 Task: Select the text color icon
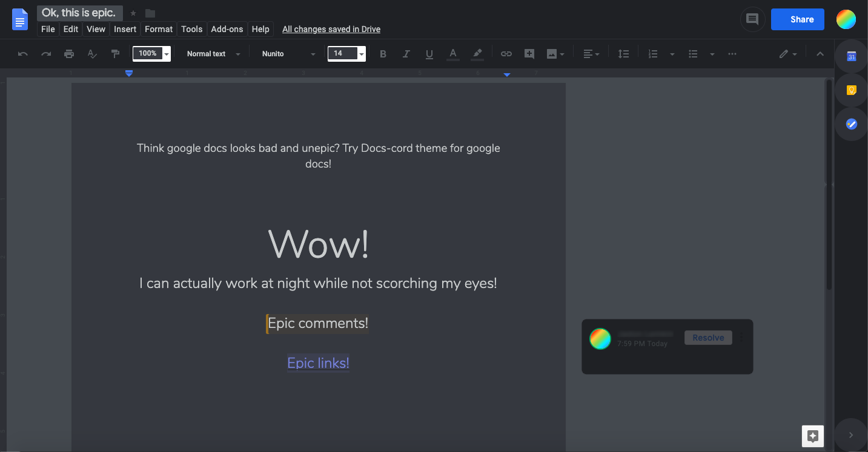(x=452, y=54)
